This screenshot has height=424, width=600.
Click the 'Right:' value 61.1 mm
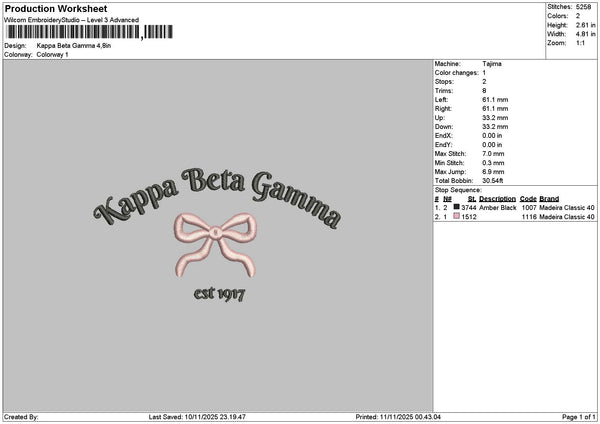tap(495, 109)
